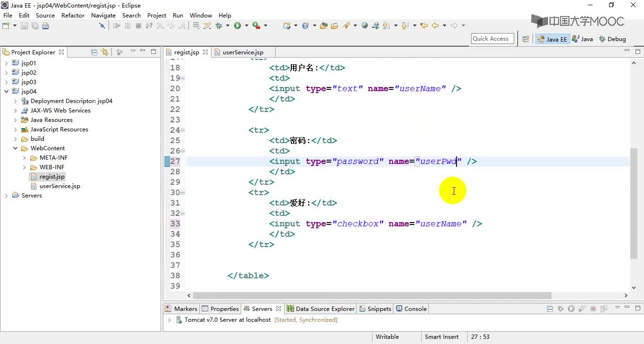Click the editor vertical scrollbar

click(634, 203)
